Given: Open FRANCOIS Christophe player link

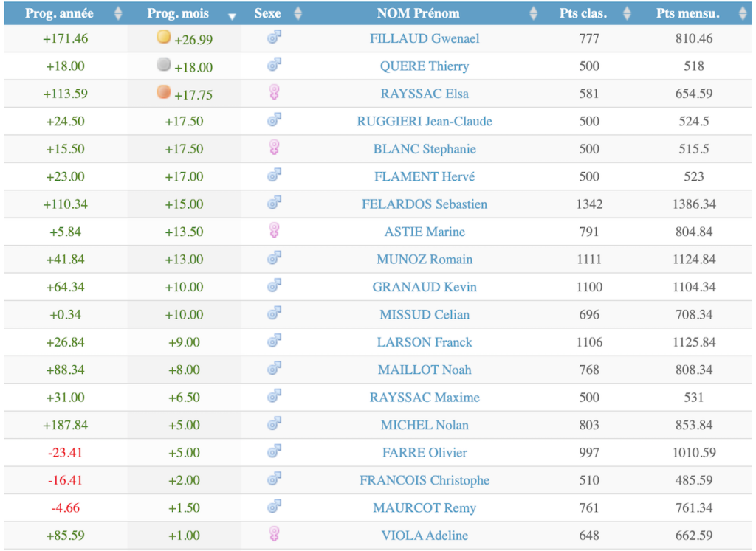Looking at the screenshot, I should [425, 480].
